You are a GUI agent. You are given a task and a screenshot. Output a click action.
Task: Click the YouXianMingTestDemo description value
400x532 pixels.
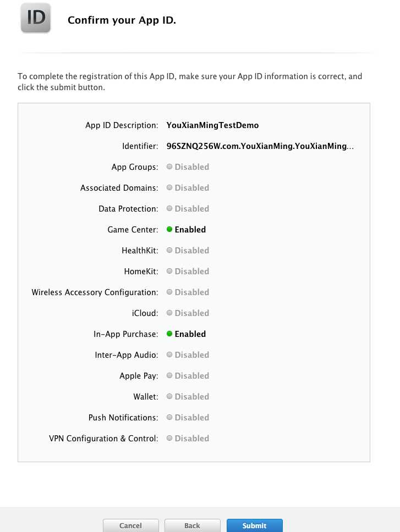click(212, 125)
